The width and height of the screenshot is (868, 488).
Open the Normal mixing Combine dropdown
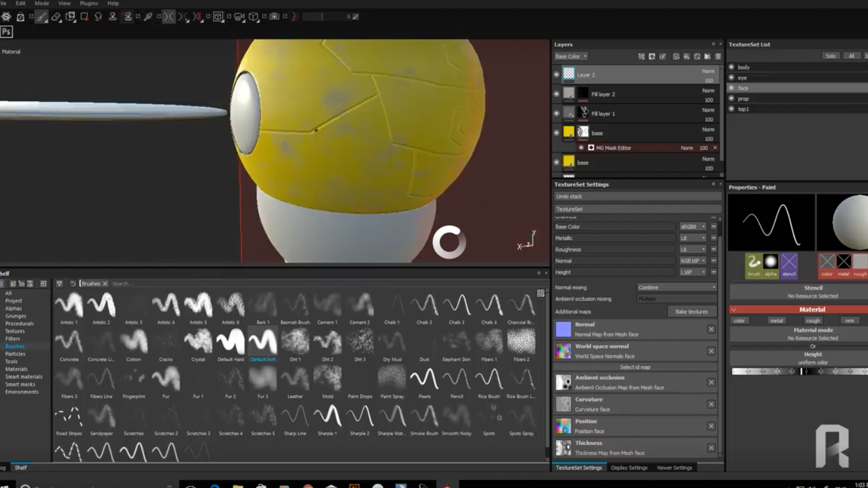click(677, 287)
